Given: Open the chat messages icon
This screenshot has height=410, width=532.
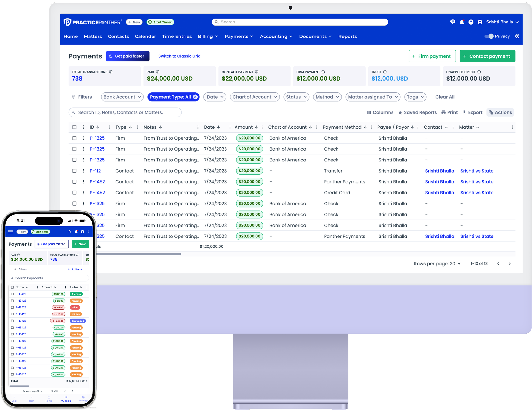Looking at the screenshot, I should pos(453,22).
